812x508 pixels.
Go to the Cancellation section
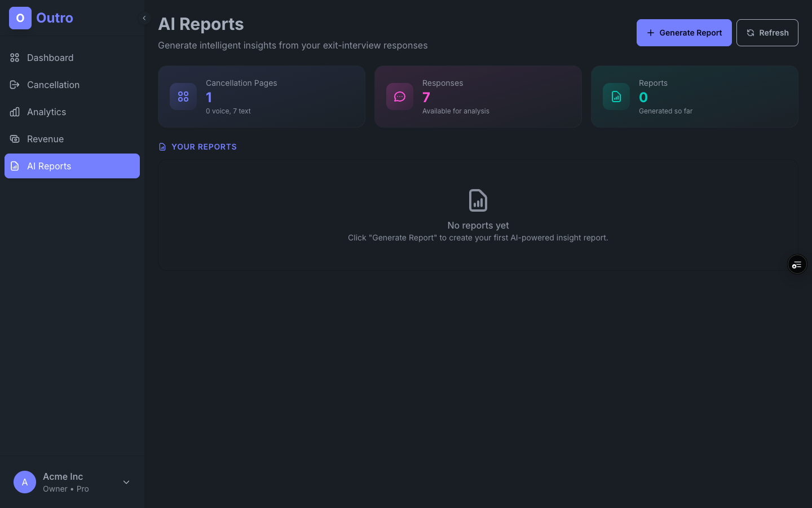tap(72, 85)
